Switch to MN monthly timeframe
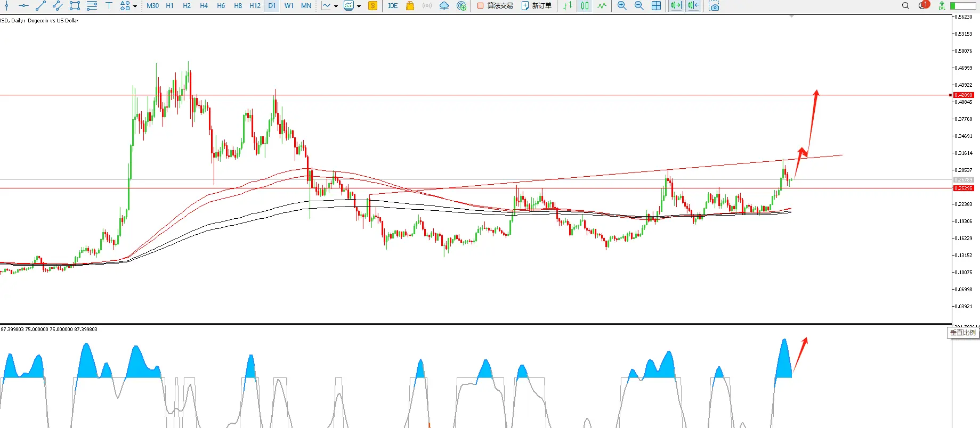Screen dimensions: 980x428 pos(306,6)
